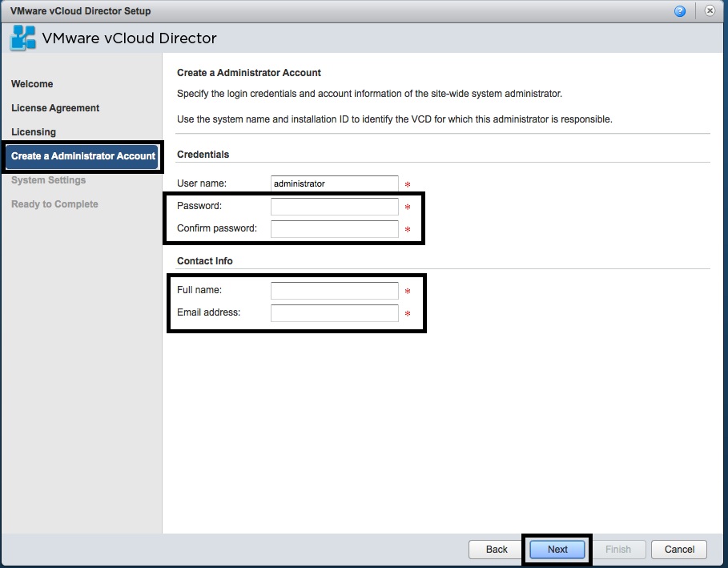Click the Full name text box
The image size is (728, 568).
334,290
